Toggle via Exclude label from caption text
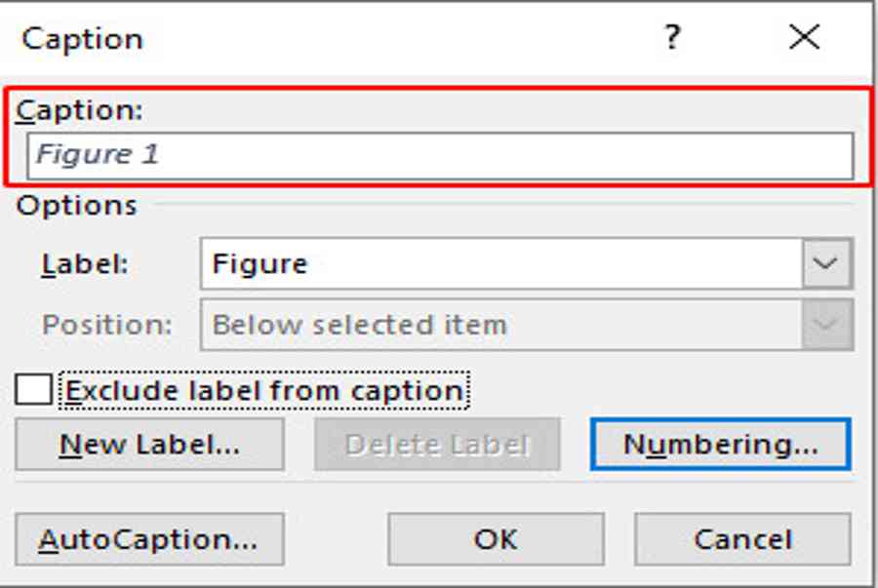 [x=263, y=390]
